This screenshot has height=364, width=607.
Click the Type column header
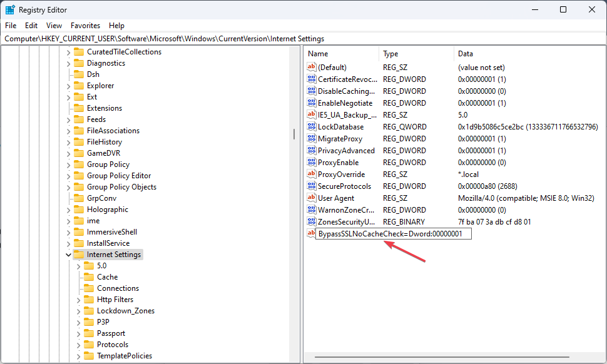pos(416,54)
